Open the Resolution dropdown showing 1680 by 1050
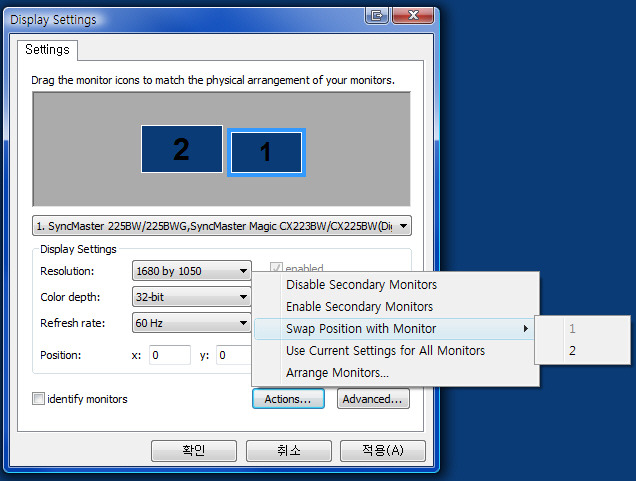The width and height of the screenshot is (636, 481). pyautogui.click(x=191, y=271)
